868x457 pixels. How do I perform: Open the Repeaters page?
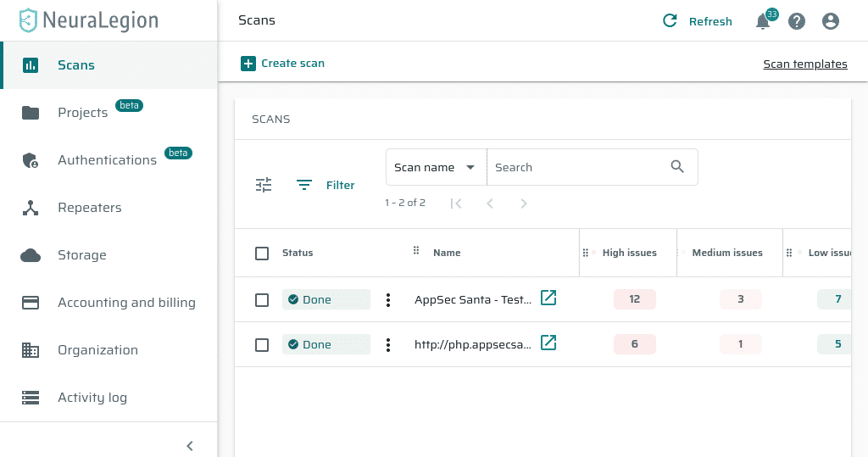coord(109,208)
